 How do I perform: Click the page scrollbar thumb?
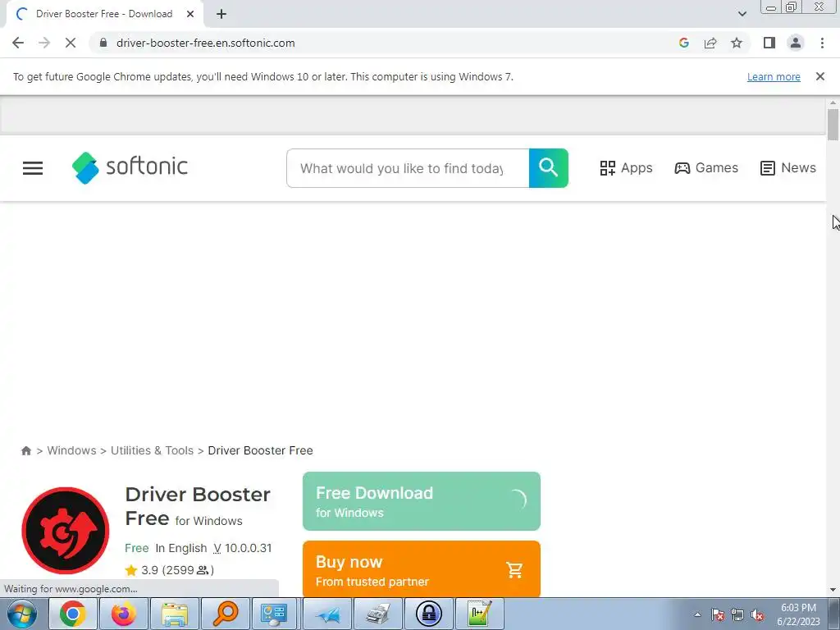[x=833, y=125]
